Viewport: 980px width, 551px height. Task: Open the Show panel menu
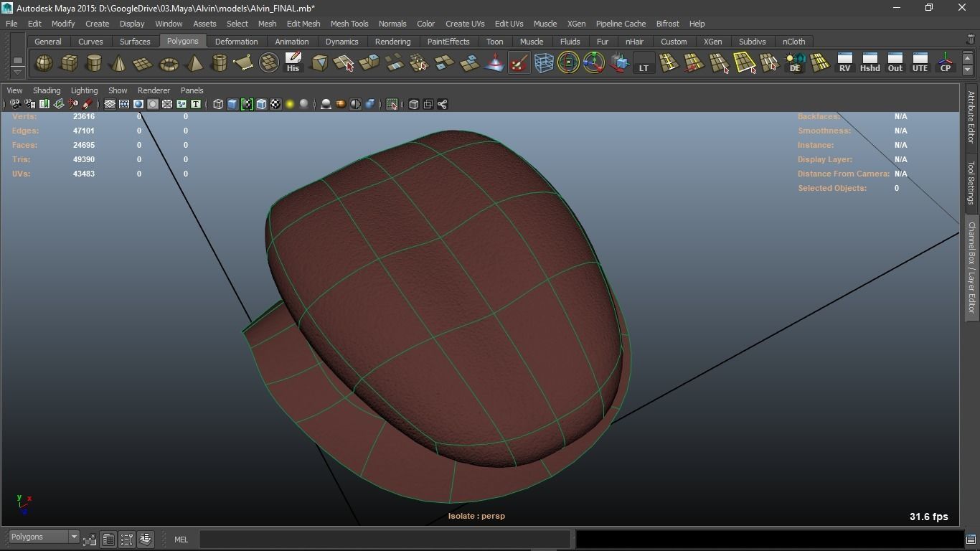[x=118, y=90]
